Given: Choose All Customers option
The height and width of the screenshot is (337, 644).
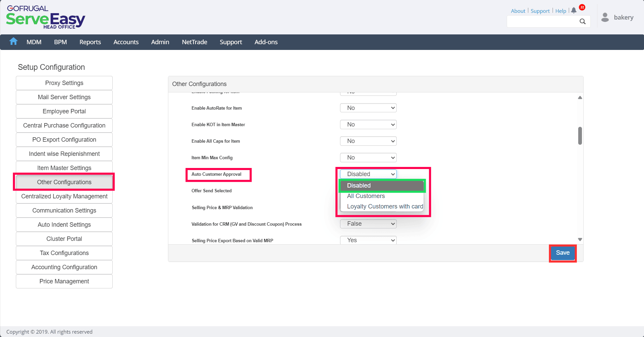Looking at the screenshot, I should pos(382,196).
